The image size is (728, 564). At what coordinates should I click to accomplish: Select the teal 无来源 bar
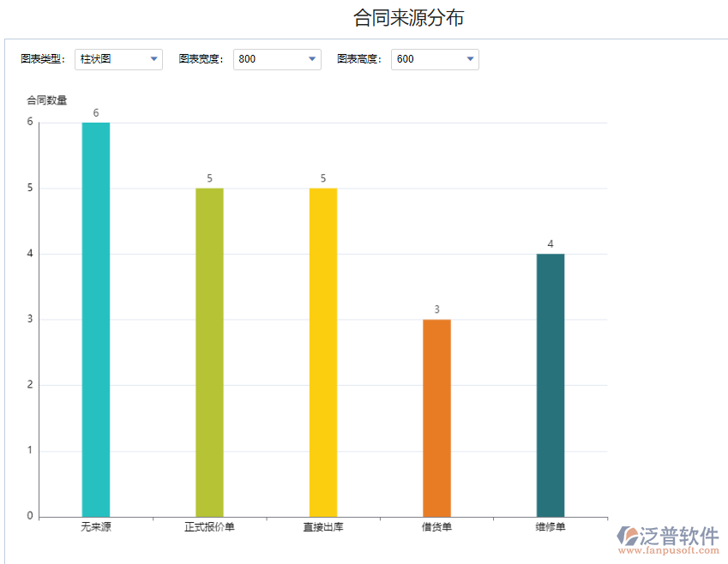(96, 317)
